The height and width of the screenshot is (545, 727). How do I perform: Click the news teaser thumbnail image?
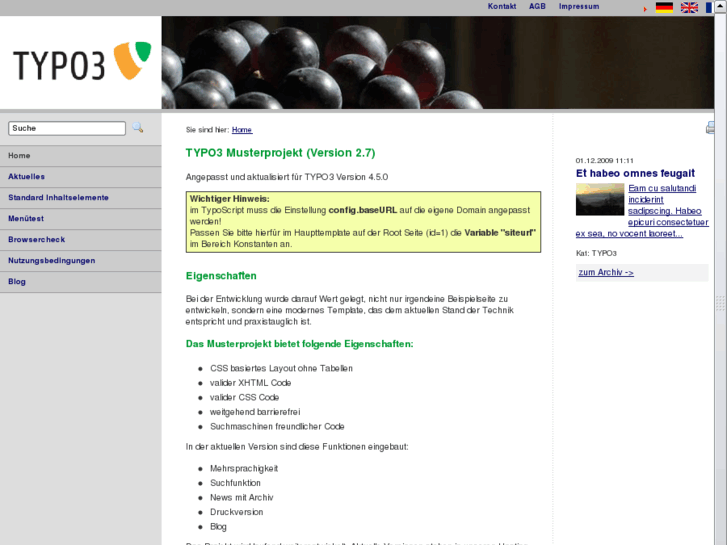pyautogui.click(x=600, y=199)
